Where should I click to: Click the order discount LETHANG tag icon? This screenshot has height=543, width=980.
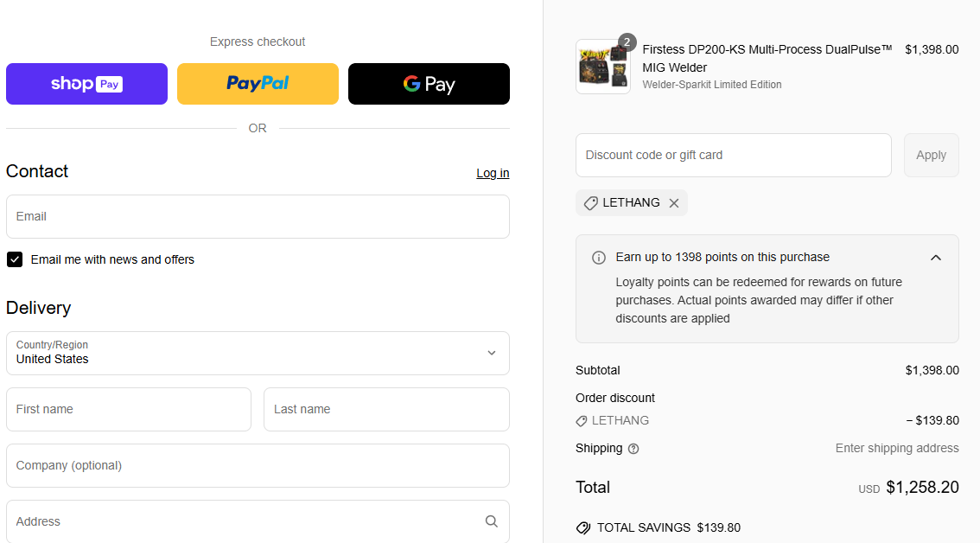(x=582, y=421)
